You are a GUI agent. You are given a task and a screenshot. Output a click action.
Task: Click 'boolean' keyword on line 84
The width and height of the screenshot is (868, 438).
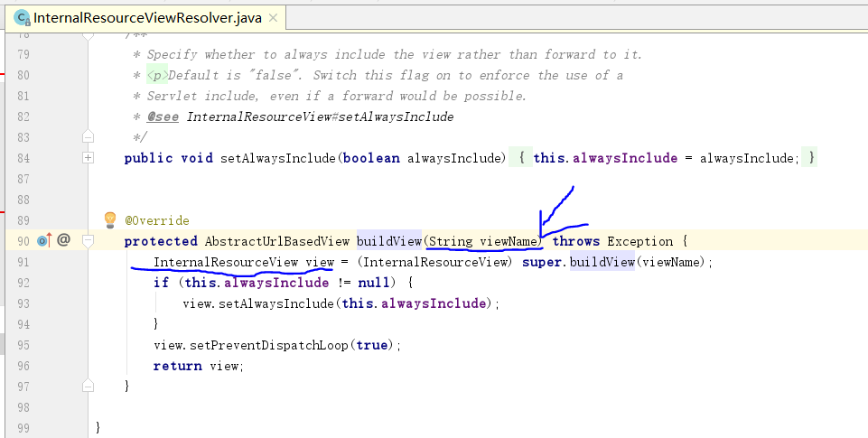371,158
